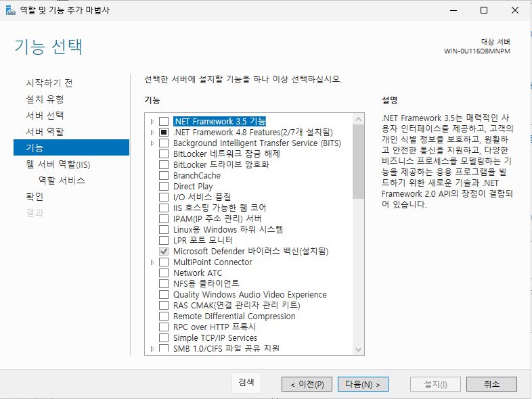
Task: Check the I/O 서비스 품질 checkbox
Action: point(164,197)
